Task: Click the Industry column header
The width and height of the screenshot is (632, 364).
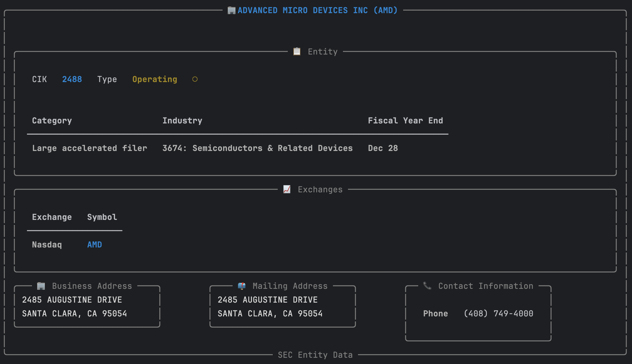Action: coord(182,121)
